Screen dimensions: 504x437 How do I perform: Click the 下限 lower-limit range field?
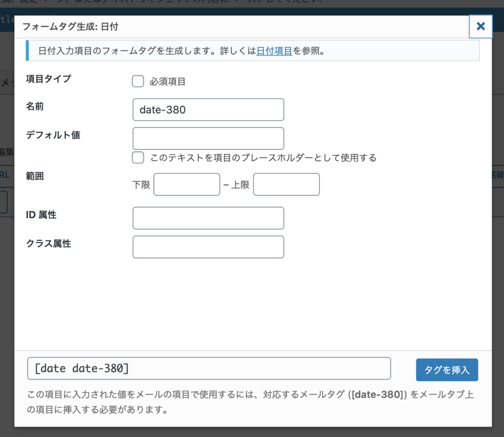187,184
